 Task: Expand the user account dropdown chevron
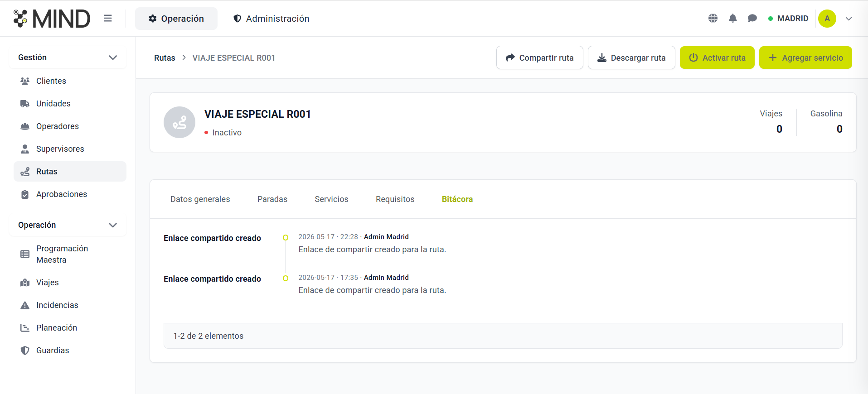(x=849, y=19)
